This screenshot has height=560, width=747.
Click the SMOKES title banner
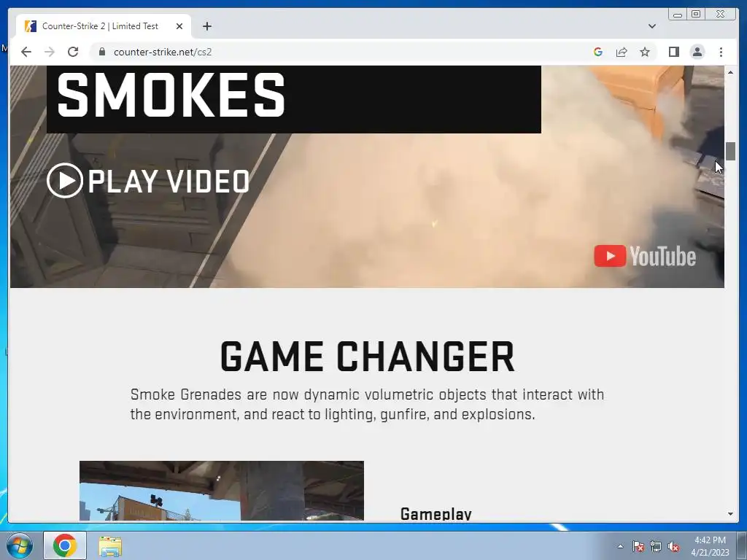click(x=294, y=99)
